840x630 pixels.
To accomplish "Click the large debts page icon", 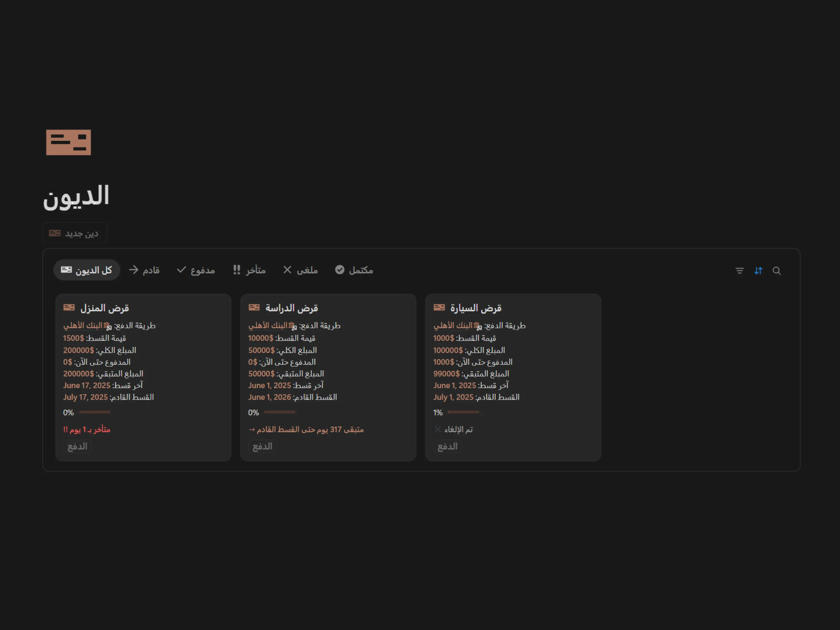I will pyautogui.click(x=68, y=142).
